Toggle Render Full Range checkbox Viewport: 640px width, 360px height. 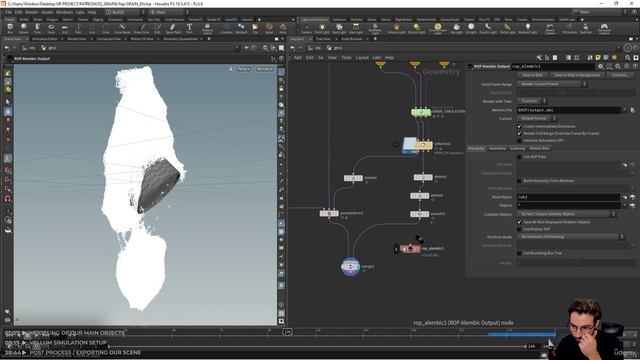(x=519, y=133)
